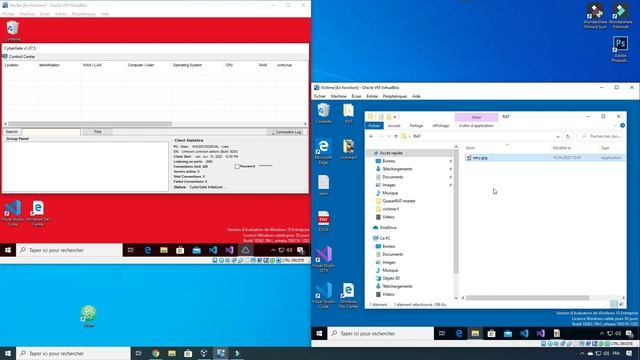Viewport: 640px width, 360px height.
Task: Click Explorer navigation pane vertical scrollbar
Action: coord(456,211)
